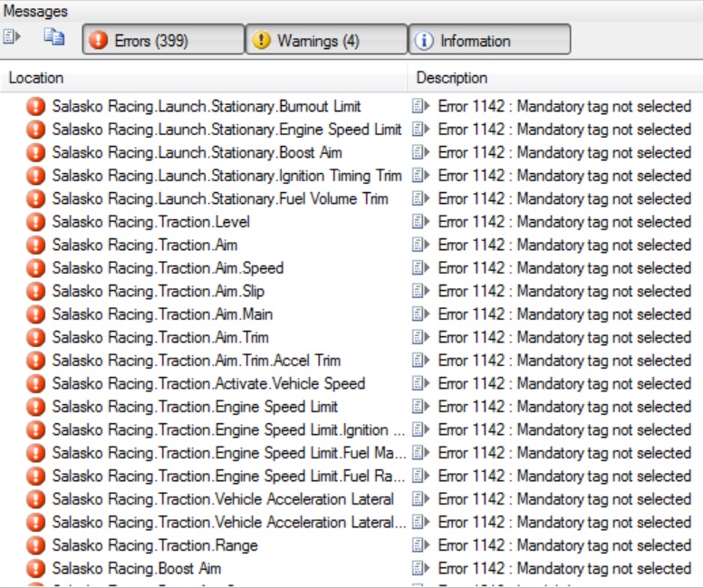Screen dimensions: 703x588
Task: Click the copy messages icon in the toolbar
Action: 54,38
